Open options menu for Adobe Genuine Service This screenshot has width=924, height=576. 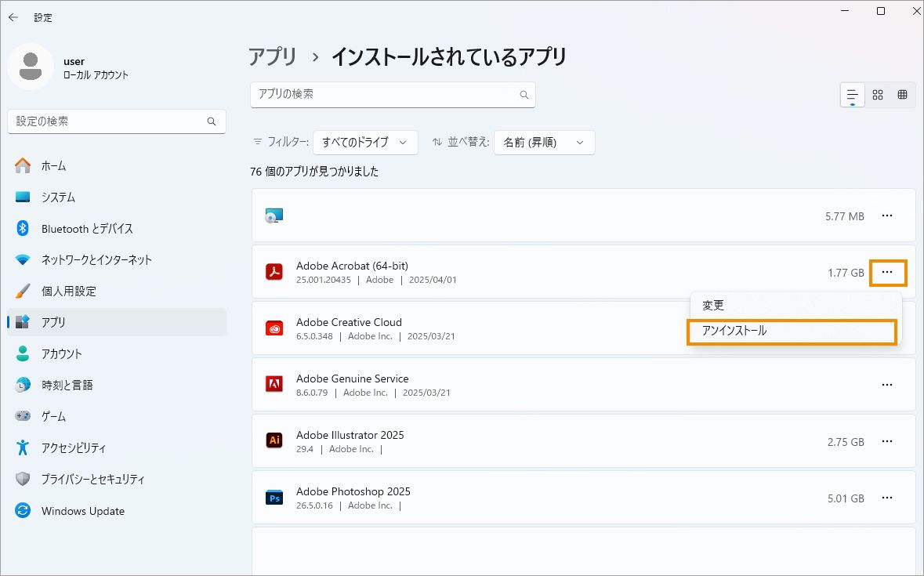[x=887, y=384]
